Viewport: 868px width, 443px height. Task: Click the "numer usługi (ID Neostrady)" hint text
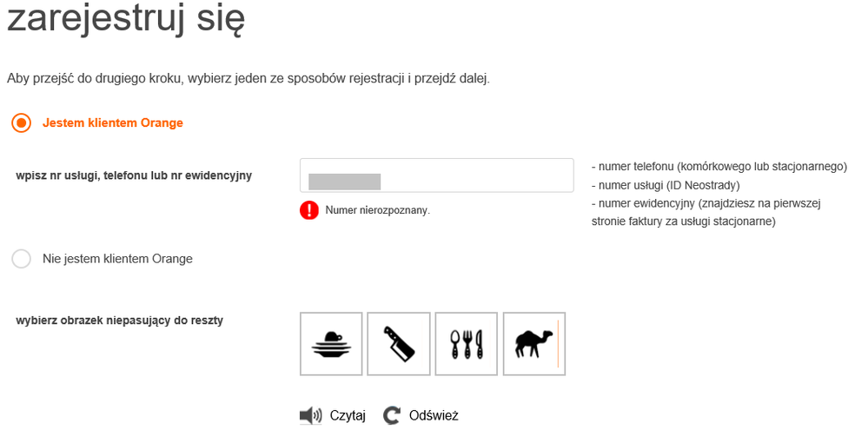pyautogui.click(x=664, y=185)
